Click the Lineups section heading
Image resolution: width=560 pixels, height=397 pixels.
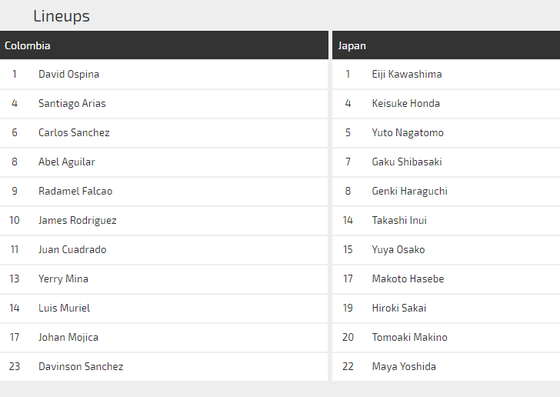61,16
